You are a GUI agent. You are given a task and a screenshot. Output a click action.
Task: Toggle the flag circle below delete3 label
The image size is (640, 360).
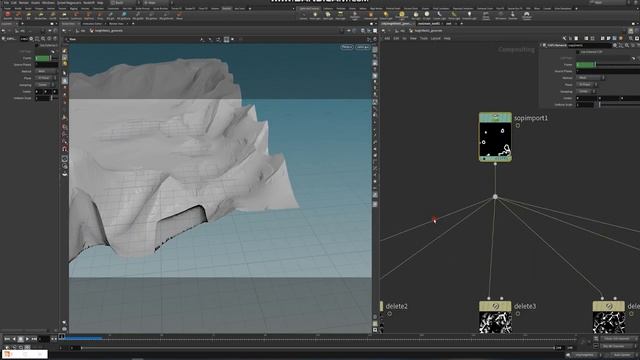tap(518, 314)
